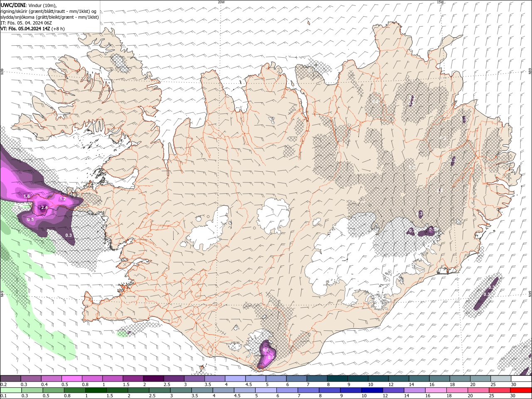Viewport: 532px width, 399px height.
Task: Click the dark green 1 swatch in lower legend
Action: 96,390
